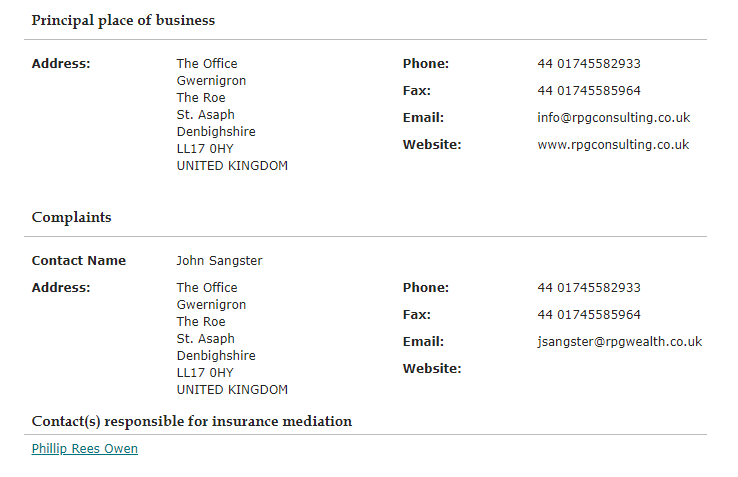Viewport: 738px width, 477px height.
Task: Click the Contact Name label
Action: pyautogui.click(x=79, y=261)
